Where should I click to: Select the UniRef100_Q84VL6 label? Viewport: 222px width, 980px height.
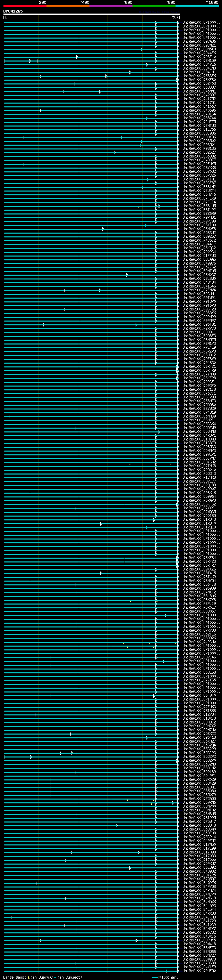click(x=199, y=64)
